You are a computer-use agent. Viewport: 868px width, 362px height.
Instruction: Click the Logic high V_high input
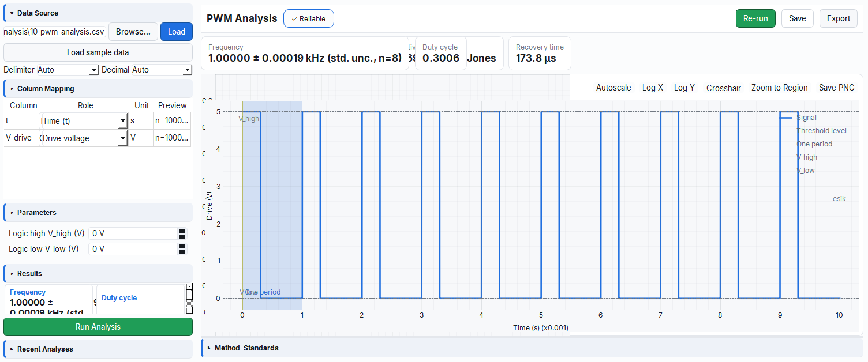[133, 233]
